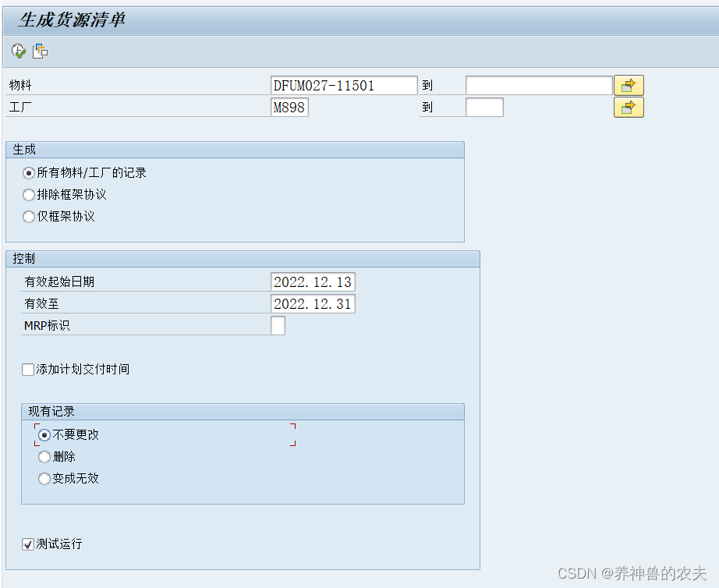Click the 有效至 date field showing 2022.12.31
The height and width of the screenshot is (588, 719).
click(x=312, y=303)
